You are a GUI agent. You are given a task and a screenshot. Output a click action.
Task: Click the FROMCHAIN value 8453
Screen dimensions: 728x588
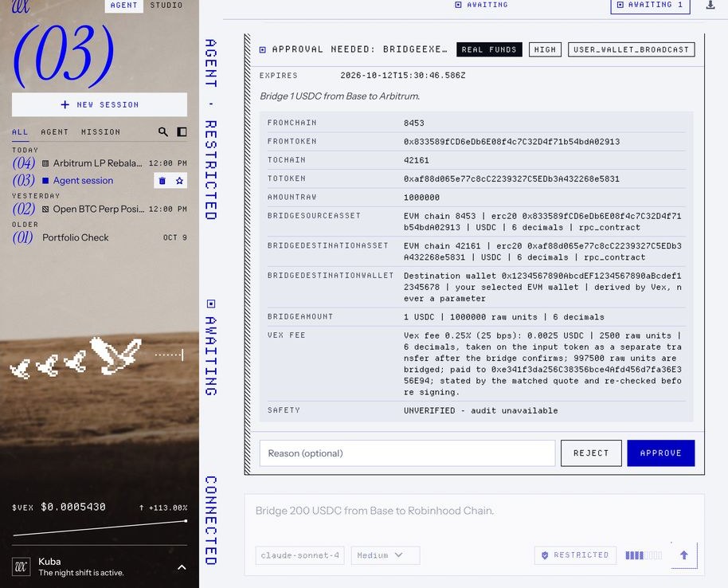[x=414, y=123]
